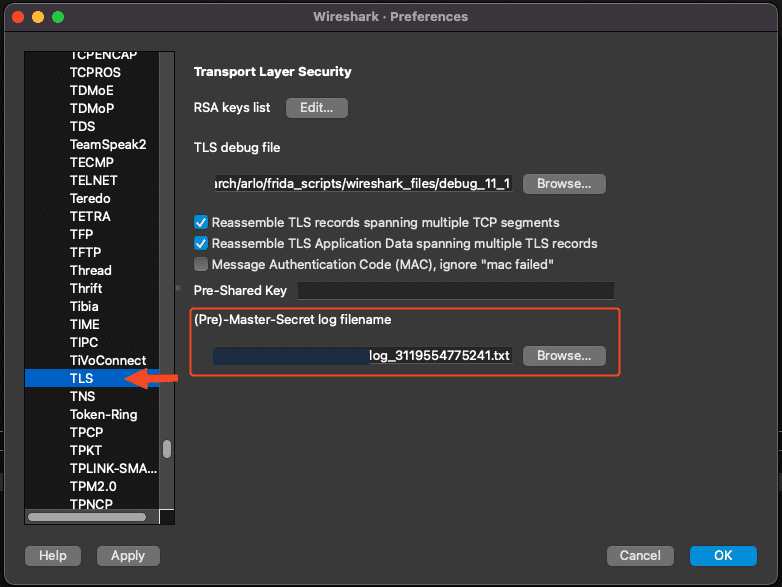Viewport: 782px width, 587px height.
Task: Choose TELNET from the protocol list
Action: pyautogui.click(x=93, y=180)
